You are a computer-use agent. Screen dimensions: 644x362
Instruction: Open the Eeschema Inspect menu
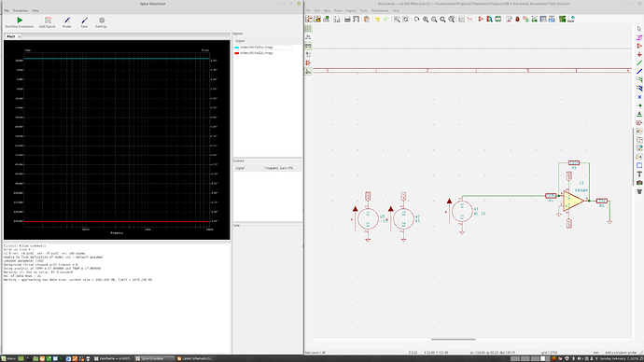[x=351, y=10]
